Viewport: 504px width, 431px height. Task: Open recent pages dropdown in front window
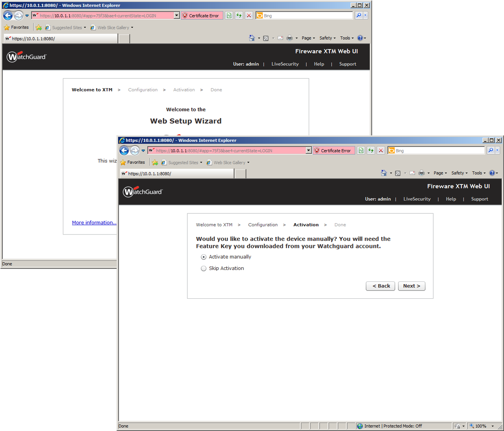click(143, 151)
